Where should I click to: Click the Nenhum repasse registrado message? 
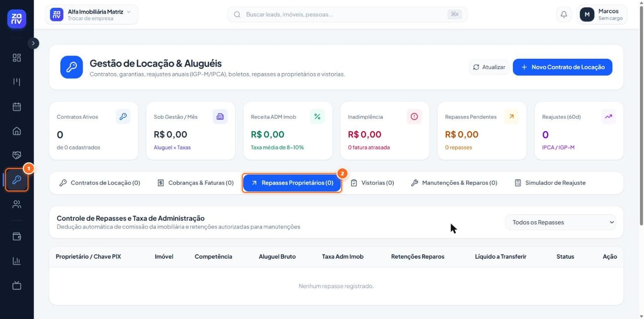tap(336, 286)
